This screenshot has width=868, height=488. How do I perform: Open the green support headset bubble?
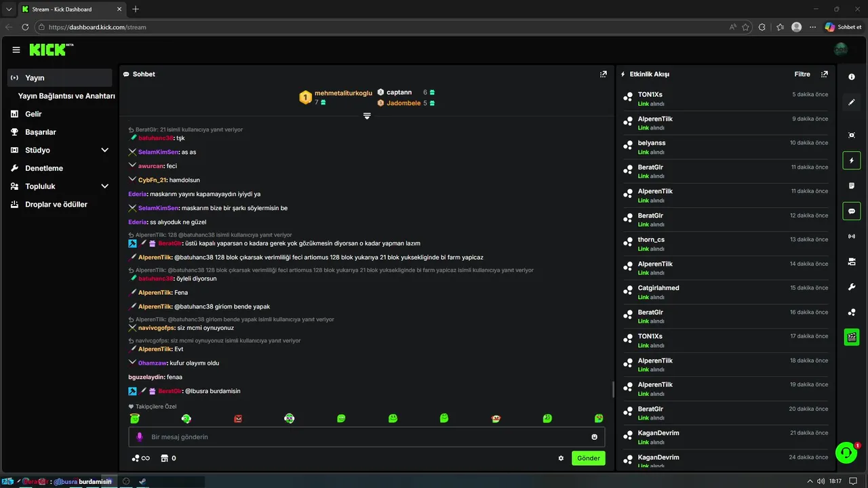click(x=846, y=453)
